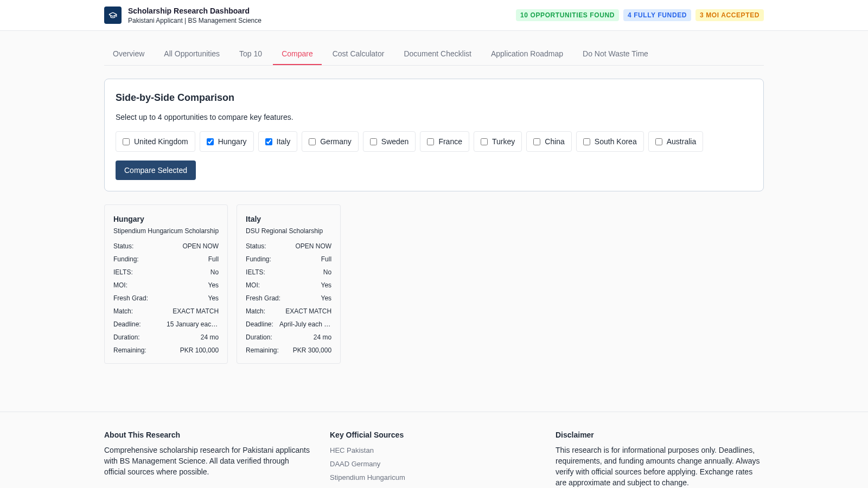Click the Hungary card heading

pos(129,219)
